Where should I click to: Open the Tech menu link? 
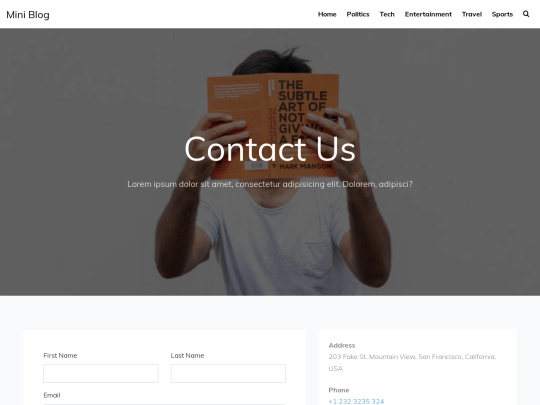[387, 14]
